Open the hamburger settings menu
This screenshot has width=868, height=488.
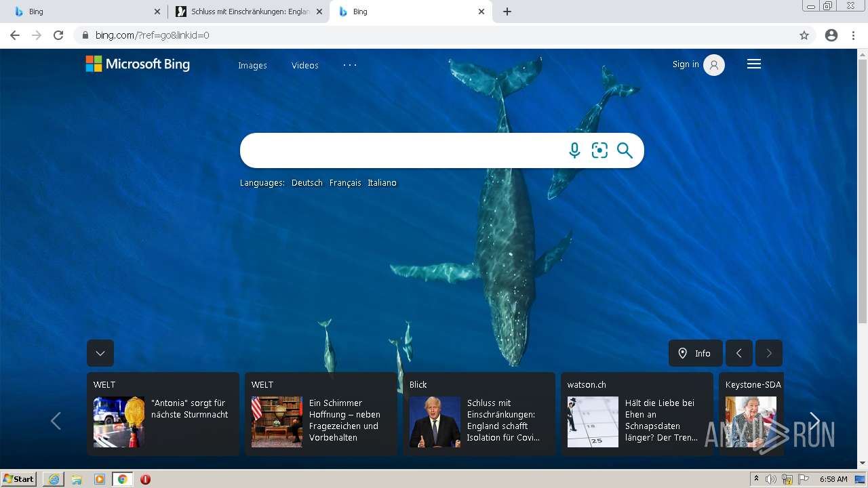coord(754,64)
